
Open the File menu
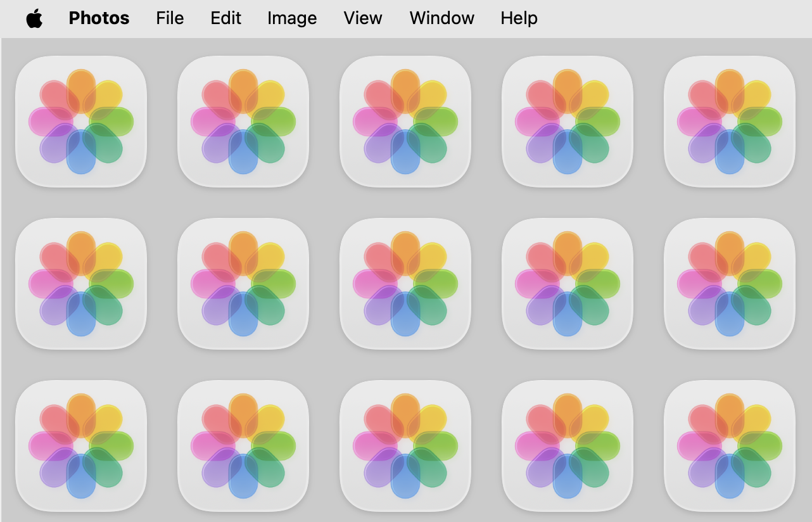click(x=170, y=18)
